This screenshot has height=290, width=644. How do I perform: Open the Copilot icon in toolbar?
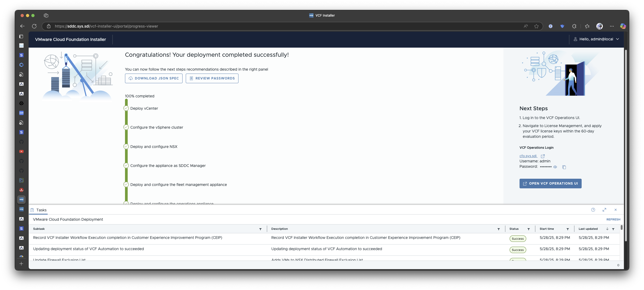(x=623, y=26)
